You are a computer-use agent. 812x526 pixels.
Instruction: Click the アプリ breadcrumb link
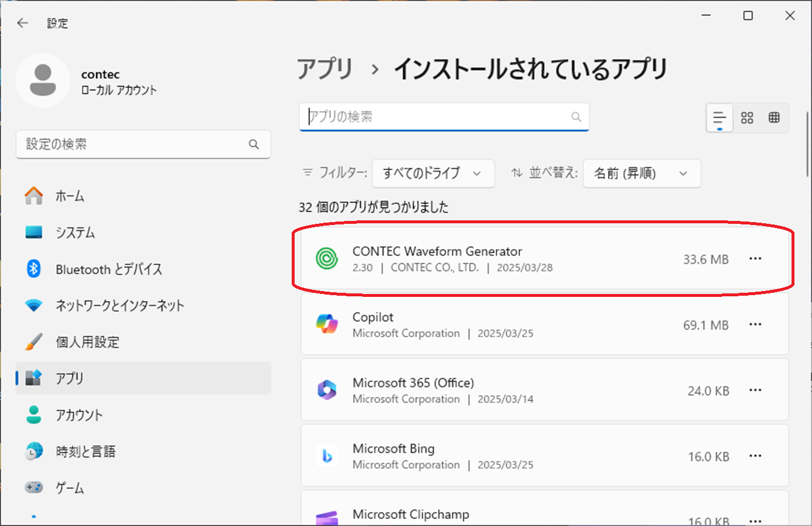coord(325,69)
